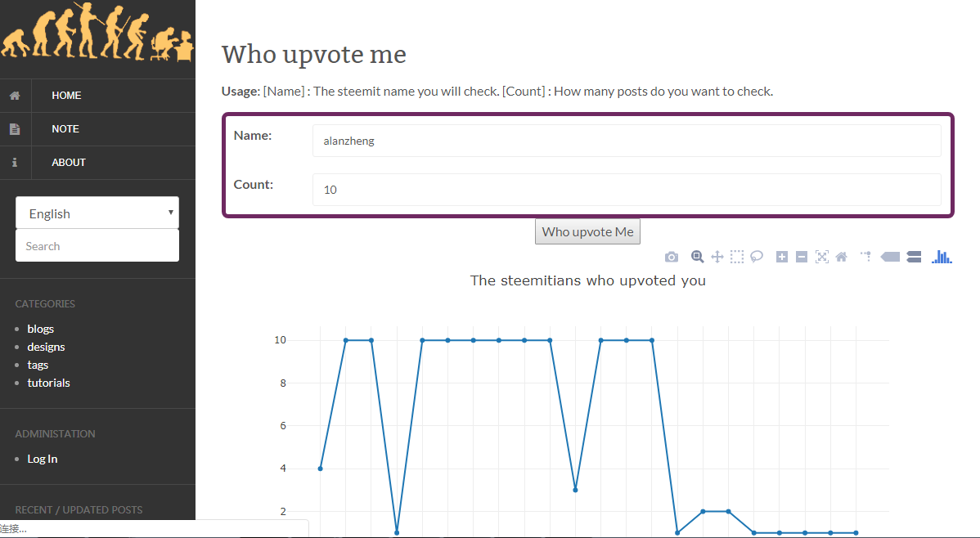This screenshot has height=538, width=980.
Task: Click the Zoom Out icon on the chart toolbar
Action: pos(801,256)
